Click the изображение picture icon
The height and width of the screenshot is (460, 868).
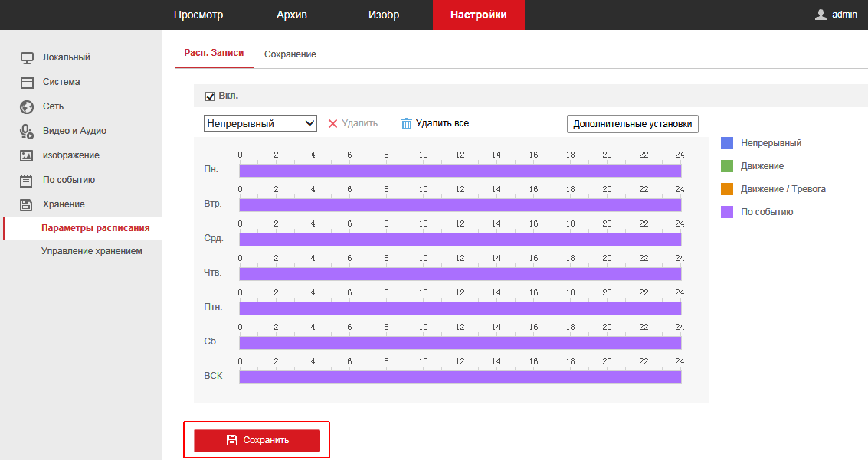point(27,155)
